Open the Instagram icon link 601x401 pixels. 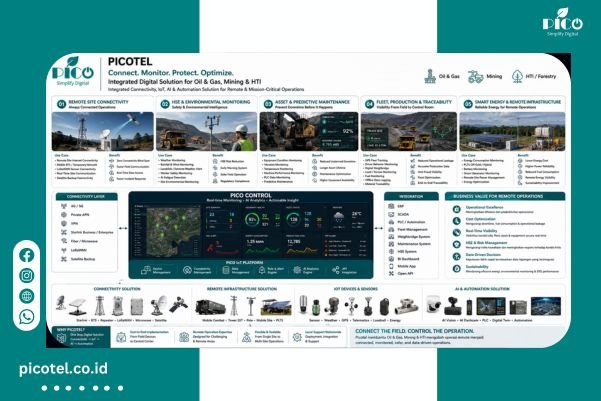point(26,276)
